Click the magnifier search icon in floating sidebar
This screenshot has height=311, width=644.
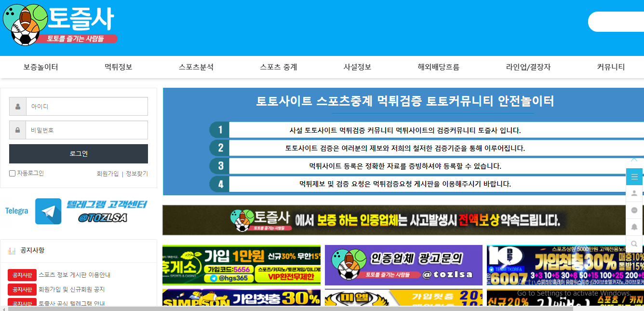(x=634, y=243)
